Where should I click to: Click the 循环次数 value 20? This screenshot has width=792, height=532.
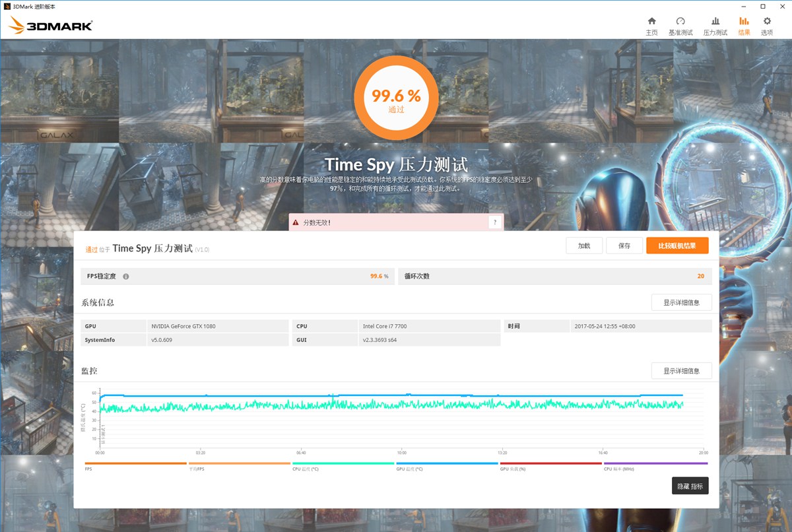click(x=700, y=276)
